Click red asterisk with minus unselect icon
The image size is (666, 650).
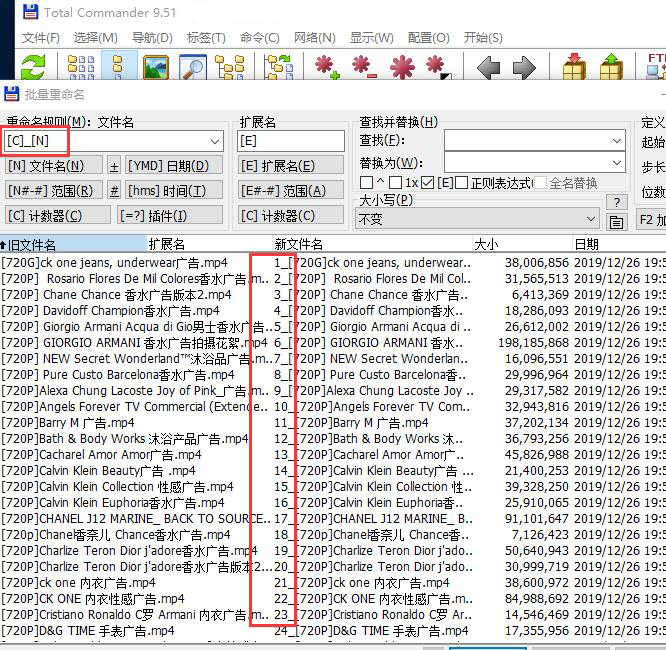coord(364,67)
